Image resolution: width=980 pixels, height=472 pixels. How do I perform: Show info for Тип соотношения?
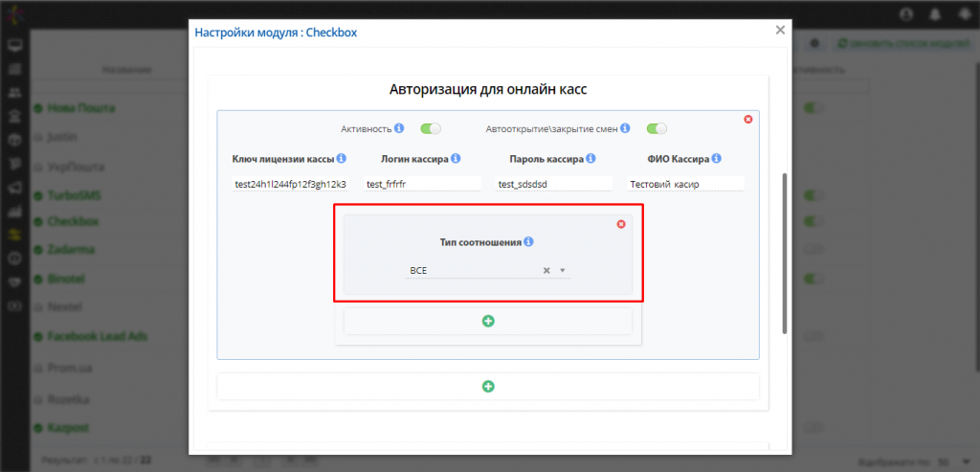coord(528,242)
